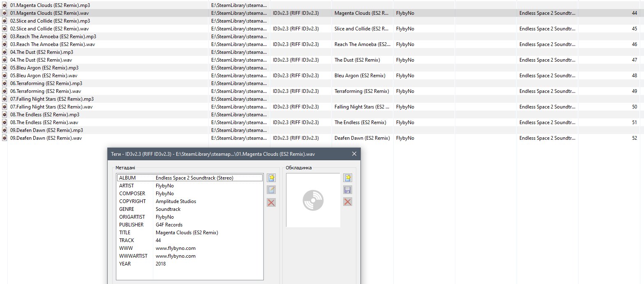Click file icon of 03.Reach The Amoeba mp3 row
The width and height of the screenshot is (644, 284).
click(x=5, y=37)
